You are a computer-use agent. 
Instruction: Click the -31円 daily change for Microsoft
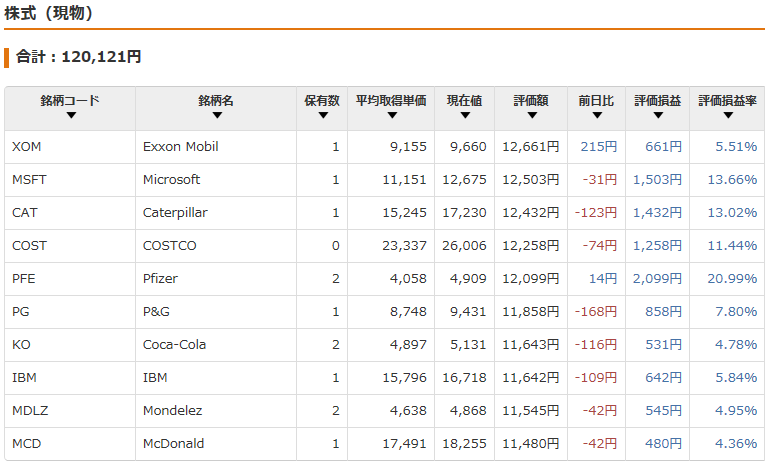click(x=600, y=180)
